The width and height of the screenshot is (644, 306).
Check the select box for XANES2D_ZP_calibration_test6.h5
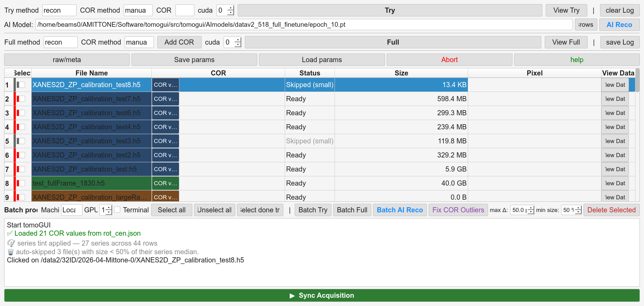click(x=22, y=113)
